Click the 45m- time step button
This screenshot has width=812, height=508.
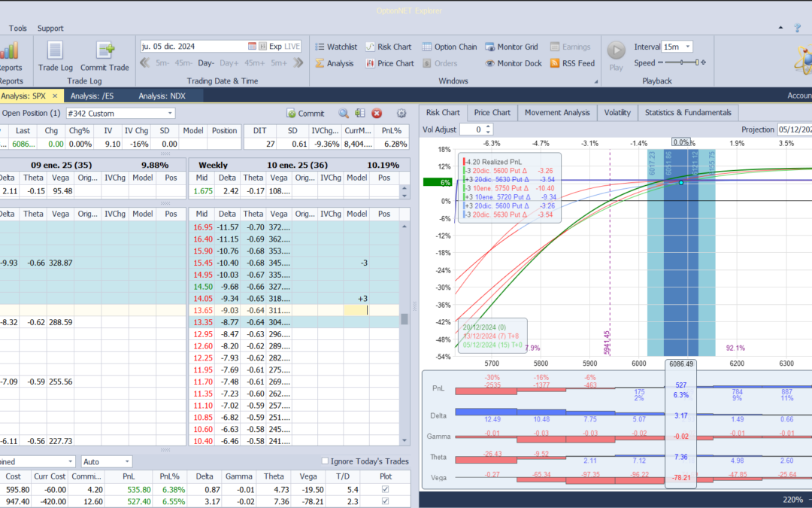pos(183,62)
